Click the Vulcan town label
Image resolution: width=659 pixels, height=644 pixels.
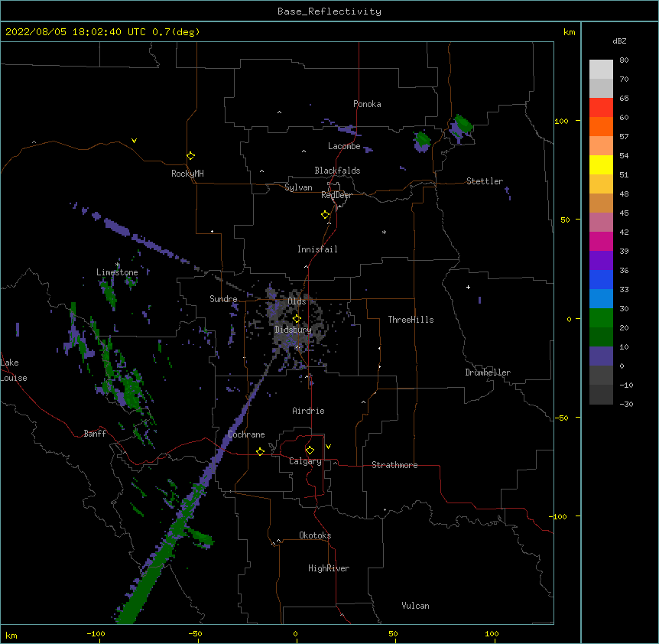pos(415,606)
